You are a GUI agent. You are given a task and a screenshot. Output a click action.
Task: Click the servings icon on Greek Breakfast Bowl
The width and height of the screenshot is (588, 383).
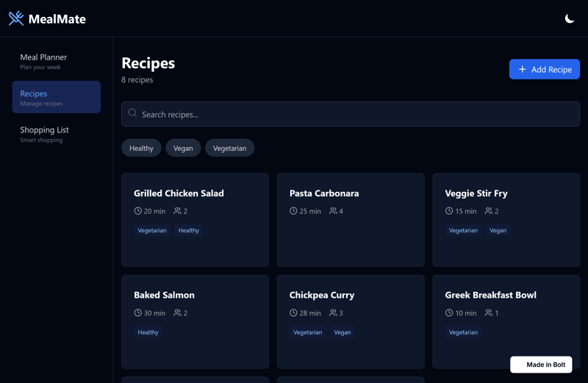[x=489, y=312]
